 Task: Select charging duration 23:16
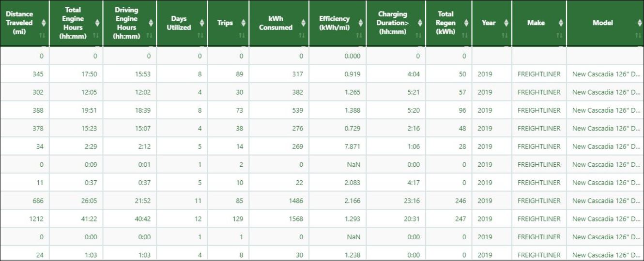point(412,201)
